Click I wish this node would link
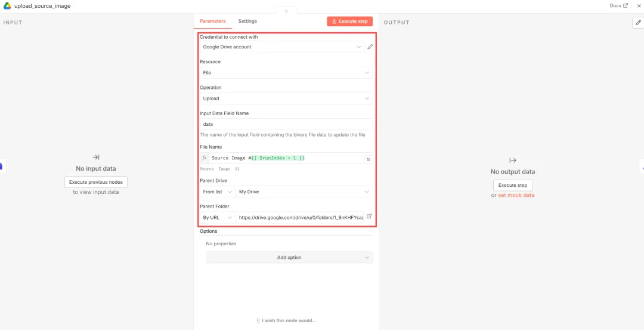Screen dimensions: 644x330 (x=286, y=320)
